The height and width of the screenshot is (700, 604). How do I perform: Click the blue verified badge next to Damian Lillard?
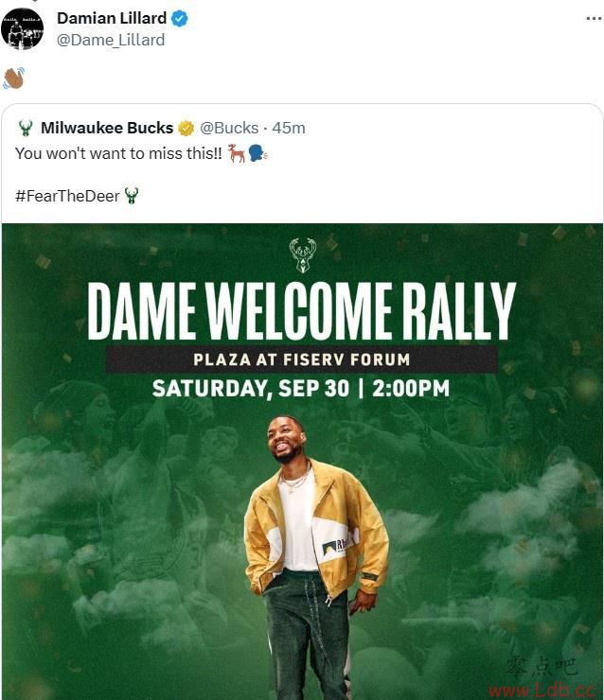point(180,19)
